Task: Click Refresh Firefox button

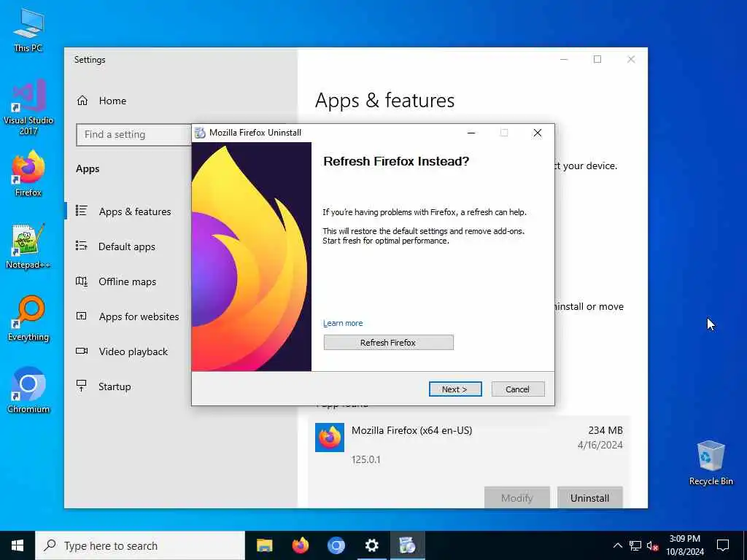Action: pos(388,343)
